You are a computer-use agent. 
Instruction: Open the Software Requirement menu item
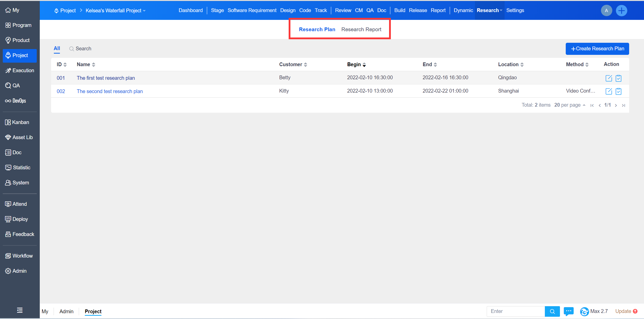coord(252,10)
